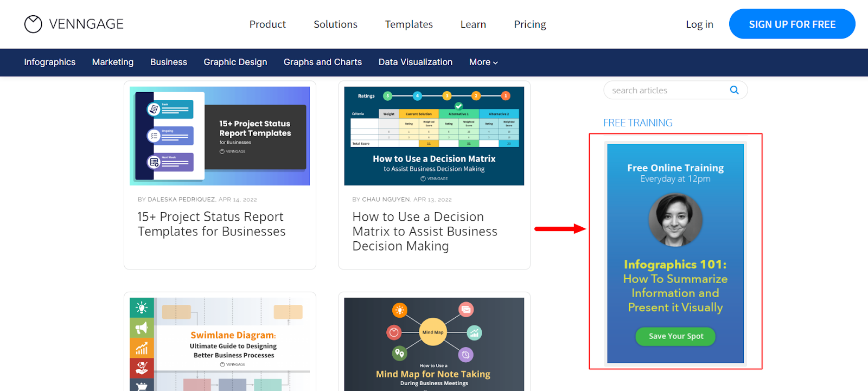Open the Project Status Report Templates thumbnail
The image size is (868, 391).
pos(220,136)
